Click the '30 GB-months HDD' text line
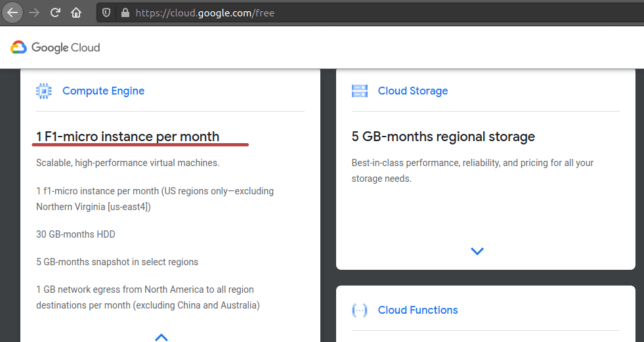 75,234
